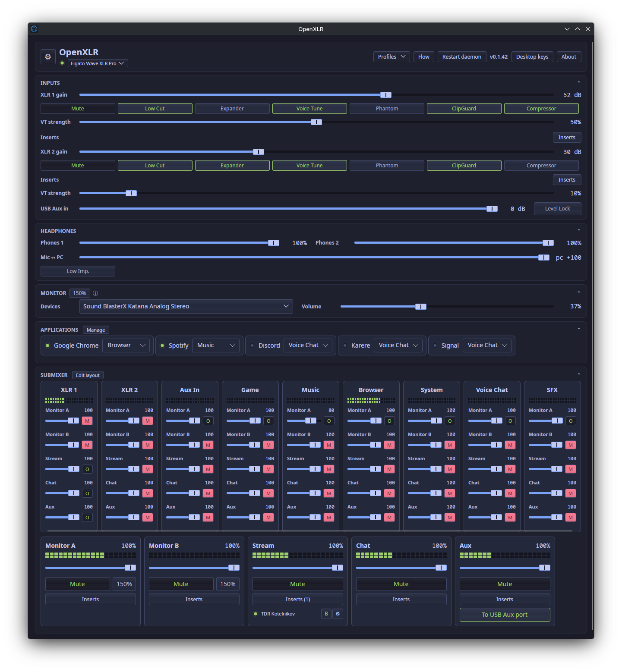Toggle the B bypass button for TDR Kotelnikov

[x=326, y=614]
